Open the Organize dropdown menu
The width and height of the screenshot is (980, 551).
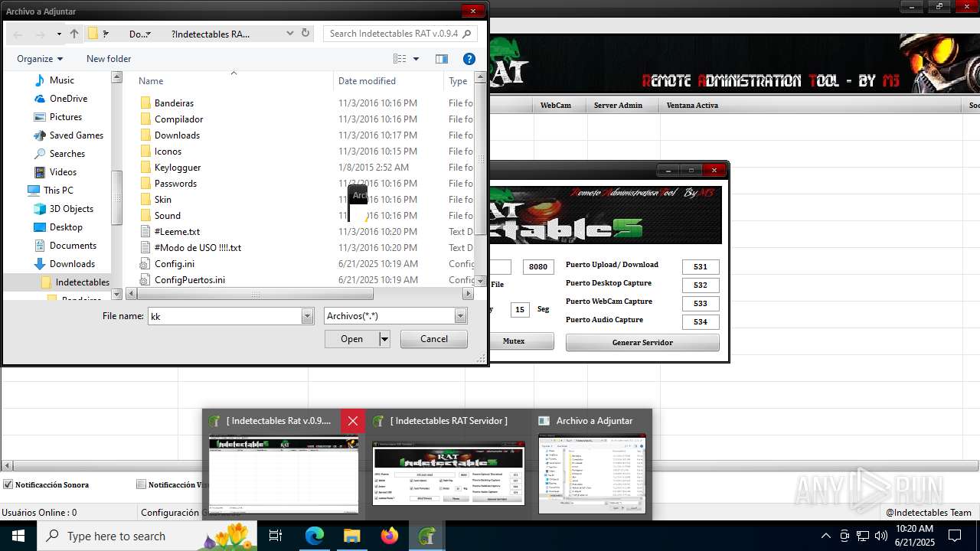[40, 58]
